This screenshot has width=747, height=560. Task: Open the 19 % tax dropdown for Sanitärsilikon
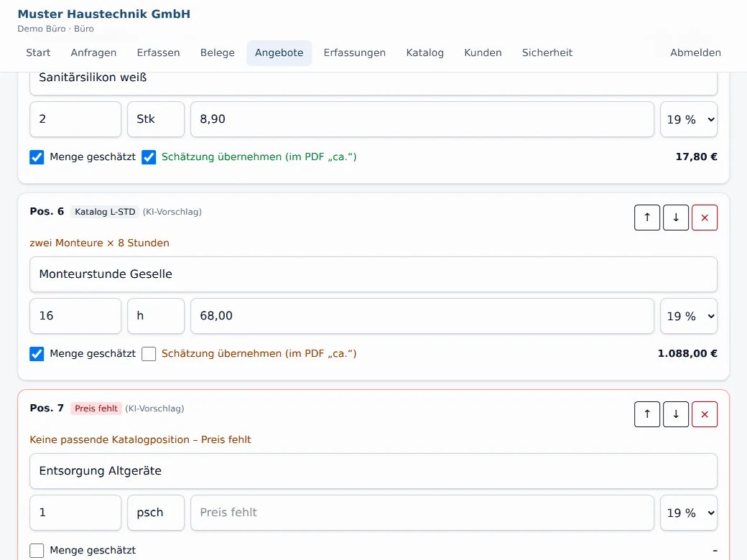pos(689,119)
